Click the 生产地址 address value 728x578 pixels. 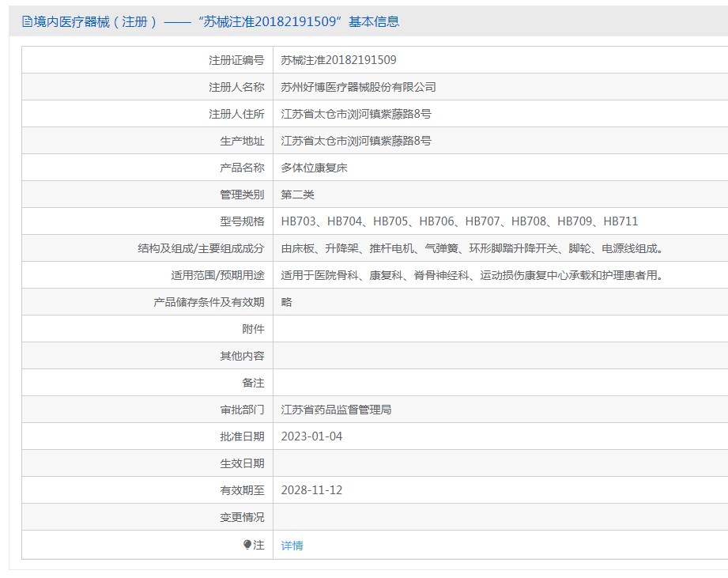click(x=356, y=141)
